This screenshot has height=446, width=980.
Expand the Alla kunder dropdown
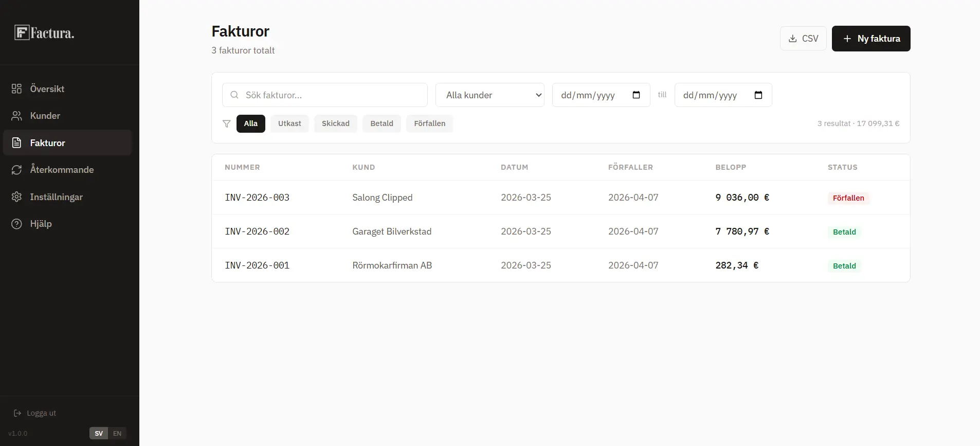(x=489, y=95)
